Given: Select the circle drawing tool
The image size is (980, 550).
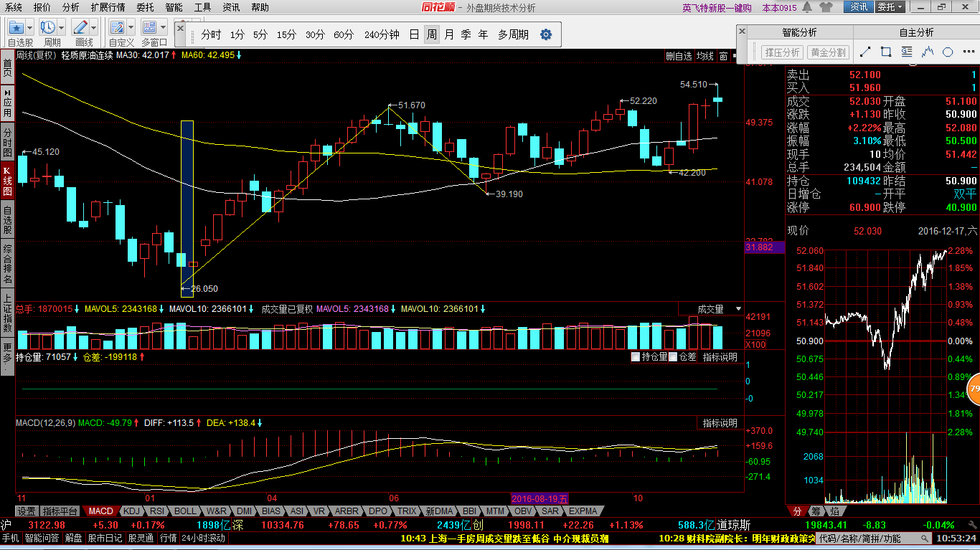Looking at the screenshot, I should (948, 52).
